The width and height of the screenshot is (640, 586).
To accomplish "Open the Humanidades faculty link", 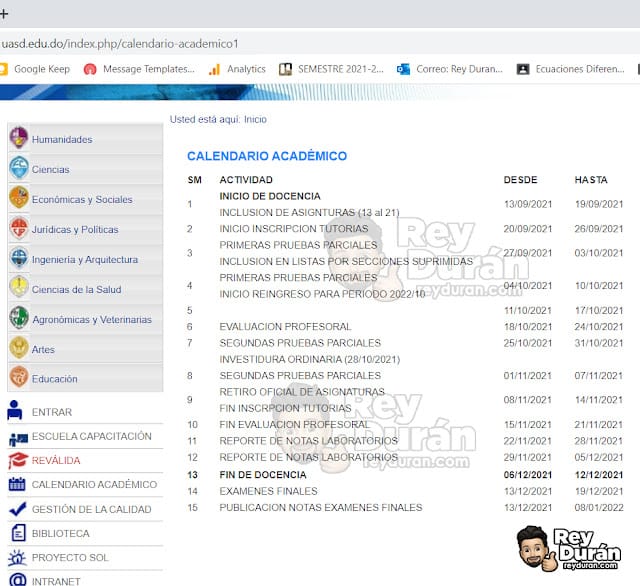I will pos(62,140).
